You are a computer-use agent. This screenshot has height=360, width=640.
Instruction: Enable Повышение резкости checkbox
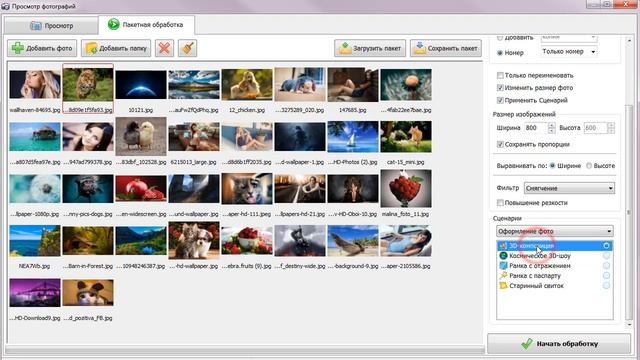[500, 203]
